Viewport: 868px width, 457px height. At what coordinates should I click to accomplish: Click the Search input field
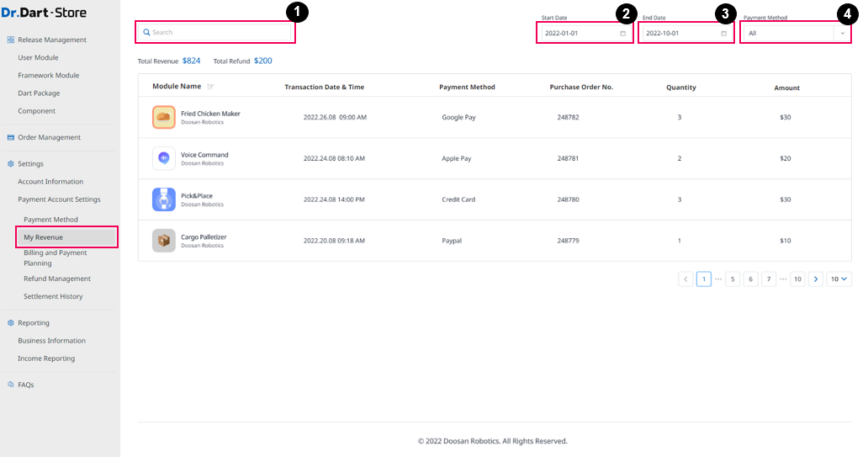pos(215,32)
